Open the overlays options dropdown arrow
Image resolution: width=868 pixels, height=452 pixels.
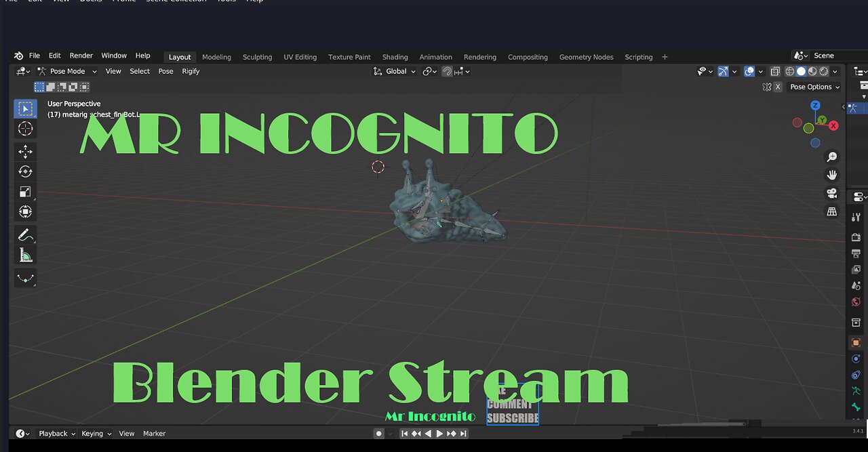[x=761, y=71]
